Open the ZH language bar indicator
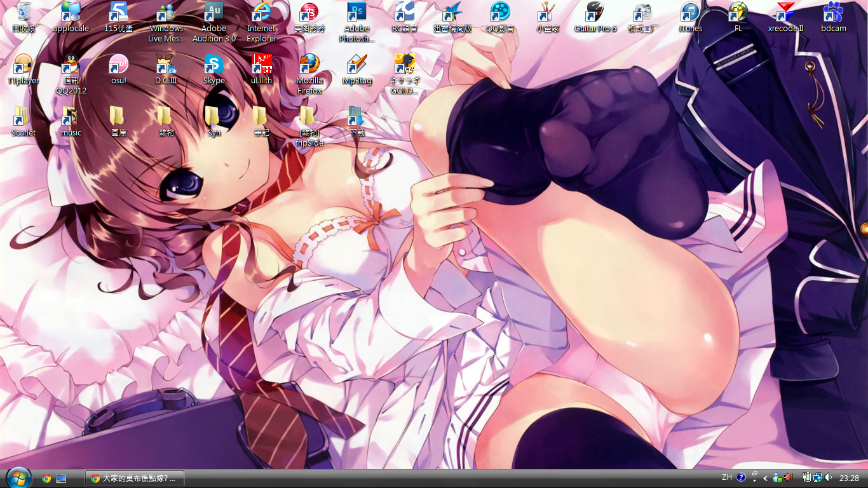Screen dimensions: 868x488 coord(726,477)
